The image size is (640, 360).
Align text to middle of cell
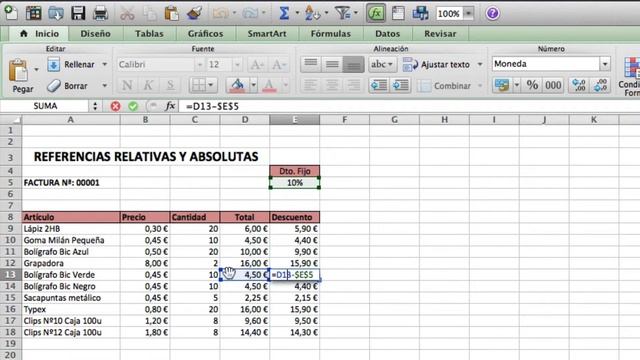[x=332, y=64]
